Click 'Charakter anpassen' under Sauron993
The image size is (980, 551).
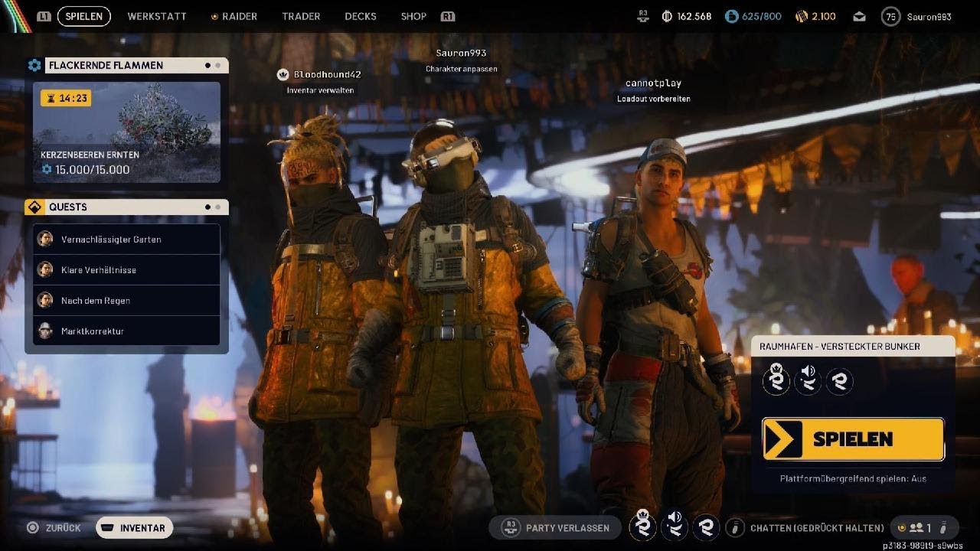[x=461, y=69]
